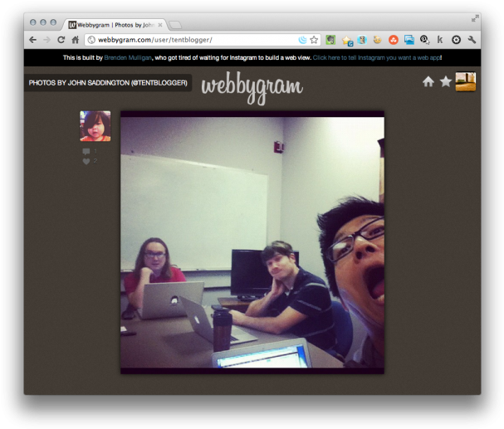The width and height of the screenshot is (504, 429).
Task: Open the yellow star extension icon
Action: 347,41
